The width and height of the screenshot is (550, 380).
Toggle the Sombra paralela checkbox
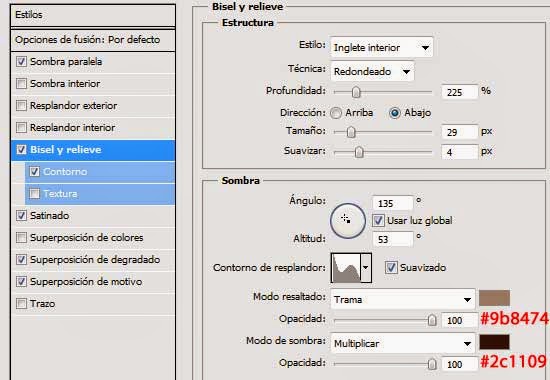click(x=21, y=62)
